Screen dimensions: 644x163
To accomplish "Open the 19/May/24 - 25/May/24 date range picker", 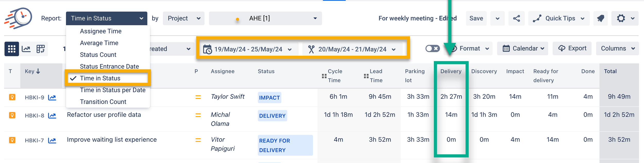I will tap(248, 49).
